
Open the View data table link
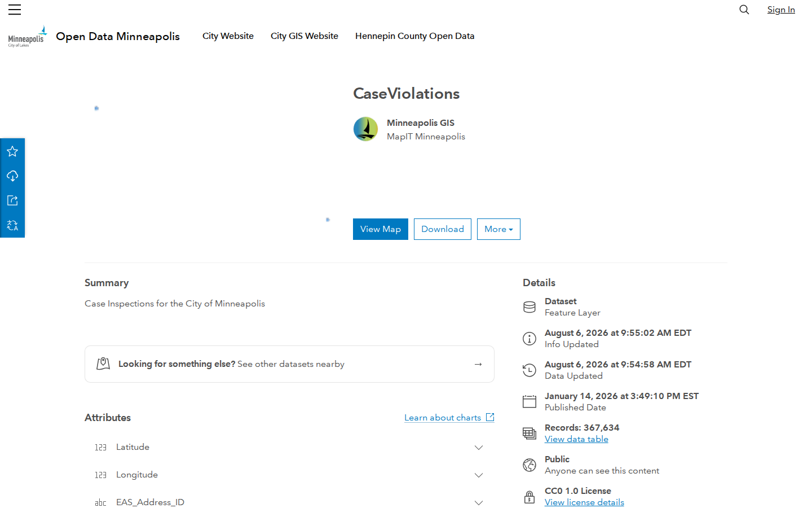click(576, 439)
